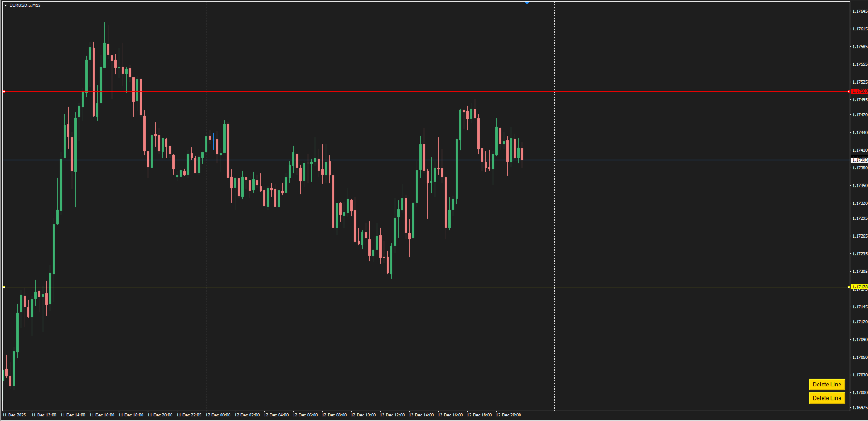Open the chart dropdown arrow beside EURUSD.u,M15
The width and height of the screenshot is (868, 421).
pos(5,5)
